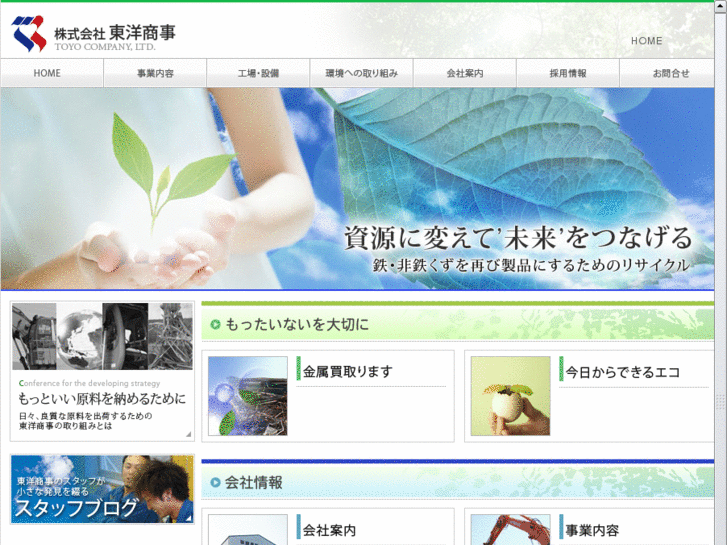Click the 'Conference for the developing strategy' text

tap(89, 383)
